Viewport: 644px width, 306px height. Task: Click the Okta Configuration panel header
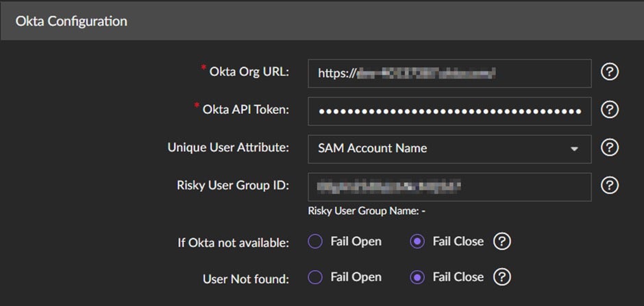tap(71, 21)
